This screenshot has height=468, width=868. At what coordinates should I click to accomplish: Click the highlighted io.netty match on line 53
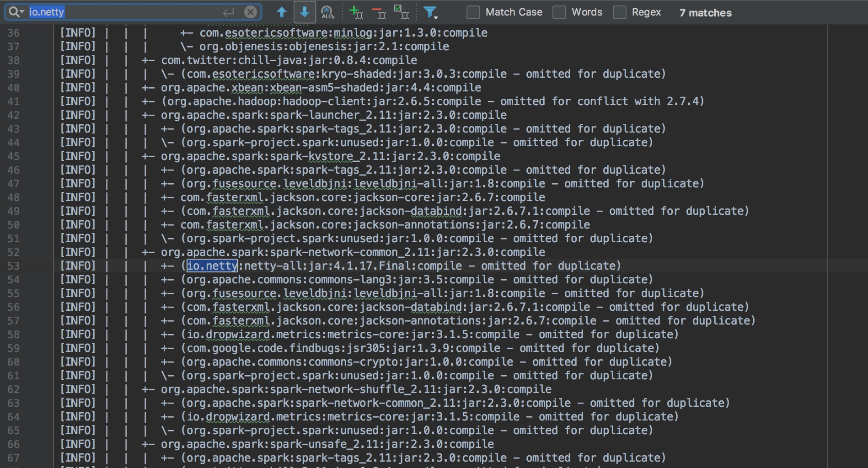(212, 266)
